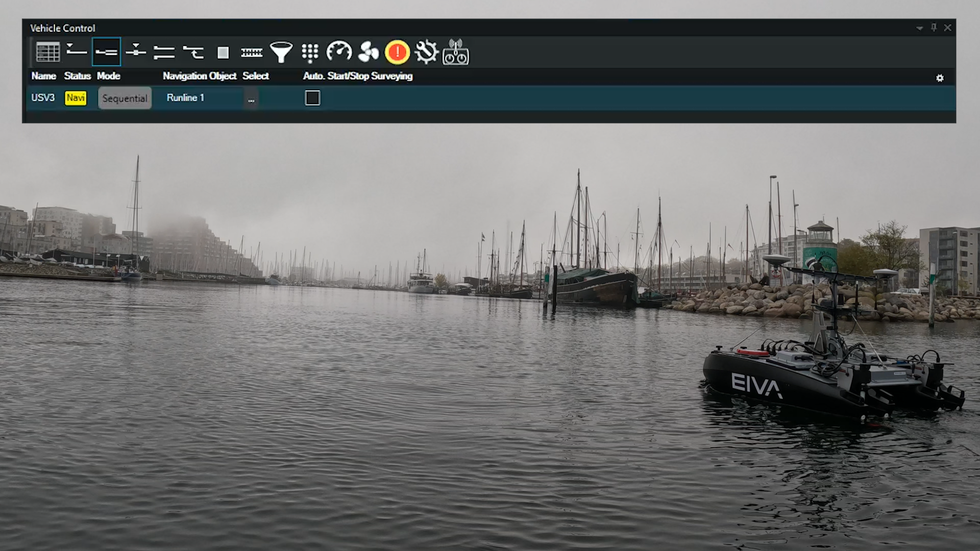This screenshot has height=551, width=980.
Task: Click the waypoint keypad grid icon
Action: pyautogui.click(x=310, y=52)
